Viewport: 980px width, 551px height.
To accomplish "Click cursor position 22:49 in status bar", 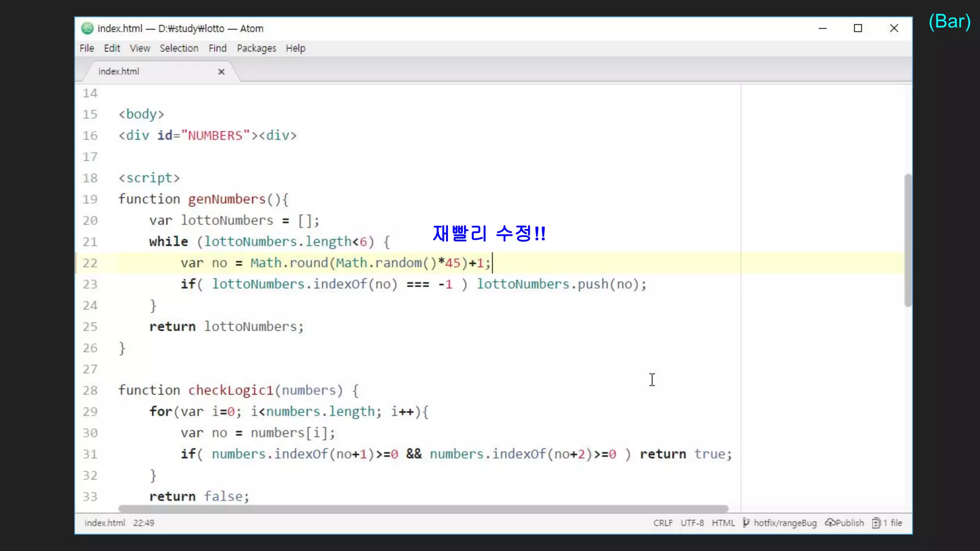I will (x=144, y=523).
